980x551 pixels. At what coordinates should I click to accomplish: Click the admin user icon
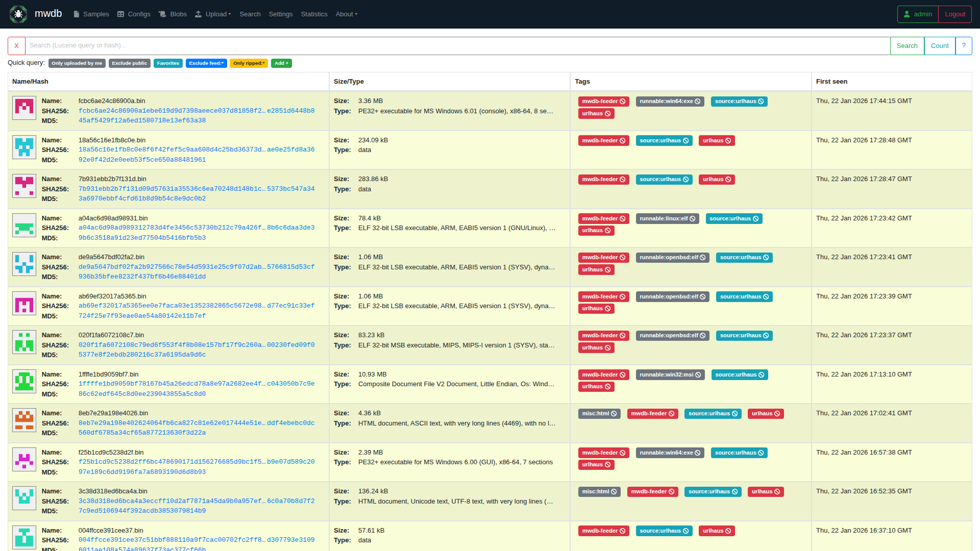click(907, 14)
